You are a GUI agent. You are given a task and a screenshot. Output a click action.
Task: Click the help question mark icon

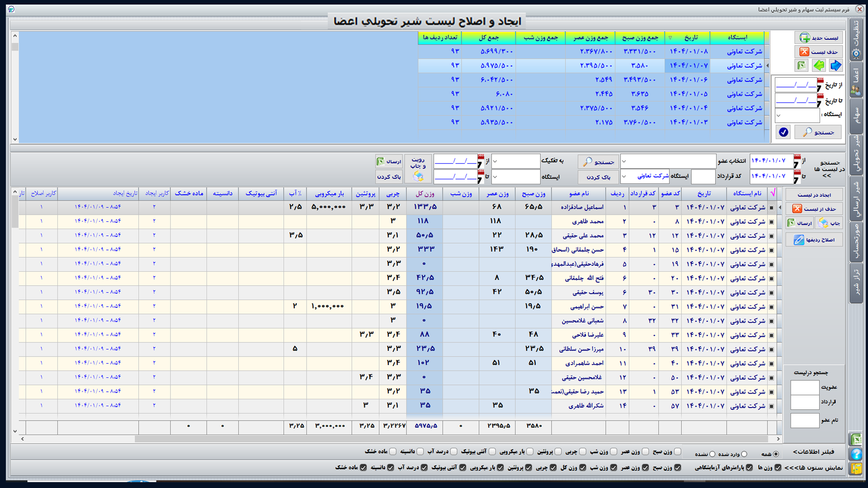click(856, 454)
